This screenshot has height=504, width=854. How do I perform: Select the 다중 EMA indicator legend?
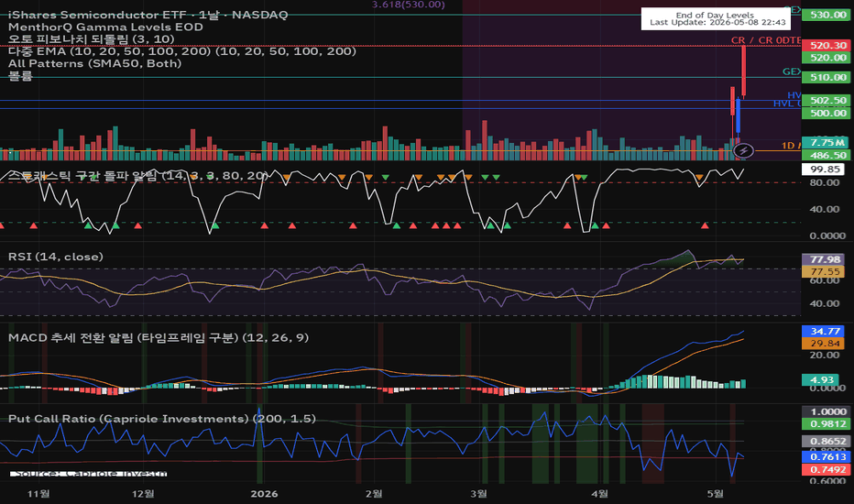(x=182, y=51)
